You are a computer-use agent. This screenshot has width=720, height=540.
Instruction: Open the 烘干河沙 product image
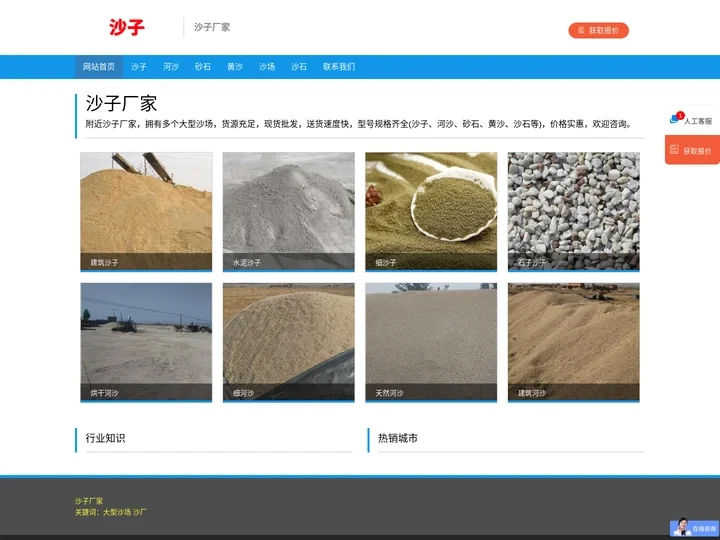click(146, 341)
